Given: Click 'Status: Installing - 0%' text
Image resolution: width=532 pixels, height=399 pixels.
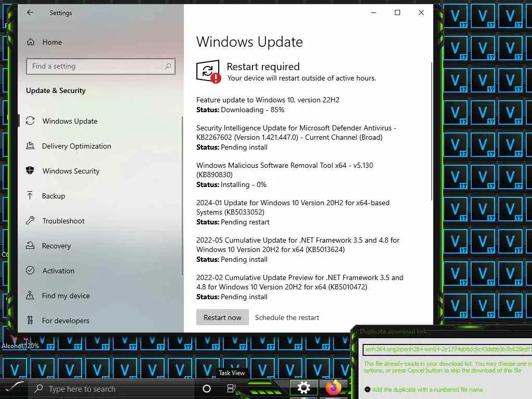Looking at the screenshot, I should 231,184.
